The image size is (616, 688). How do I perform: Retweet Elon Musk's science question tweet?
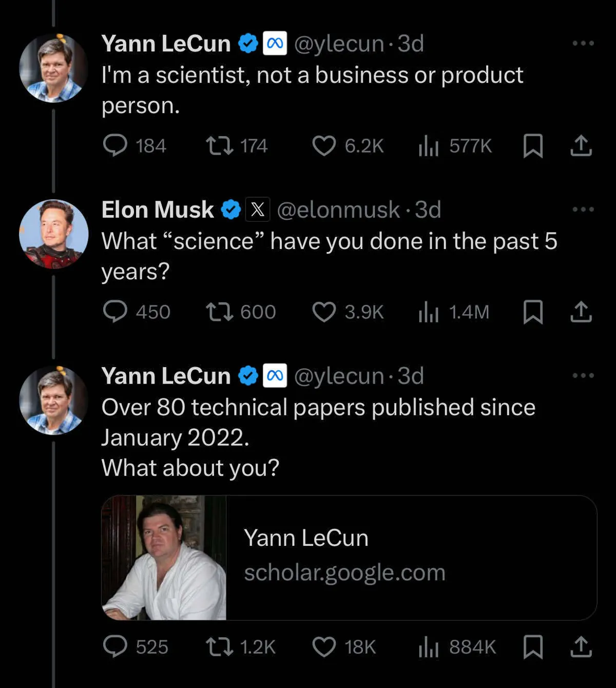[220, 312]
